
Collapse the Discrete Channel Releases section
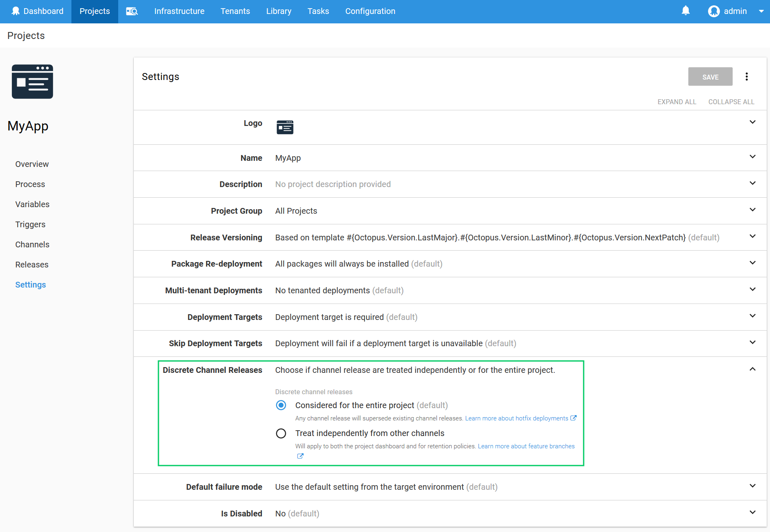(x=752, y=369)
